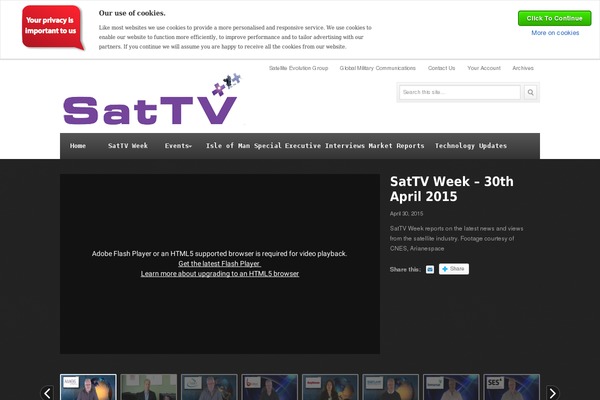
Task: Click Get the latest Flash Player link
Action: coord(219,264)
